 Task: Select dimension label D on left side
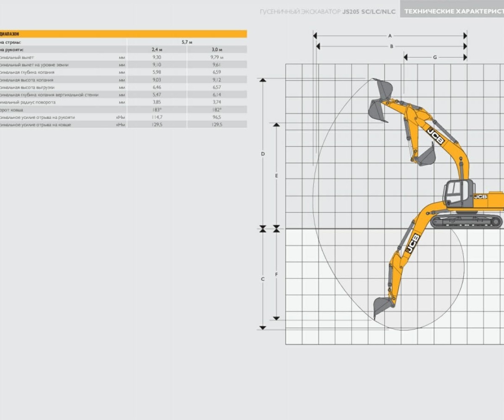(263, 154)
